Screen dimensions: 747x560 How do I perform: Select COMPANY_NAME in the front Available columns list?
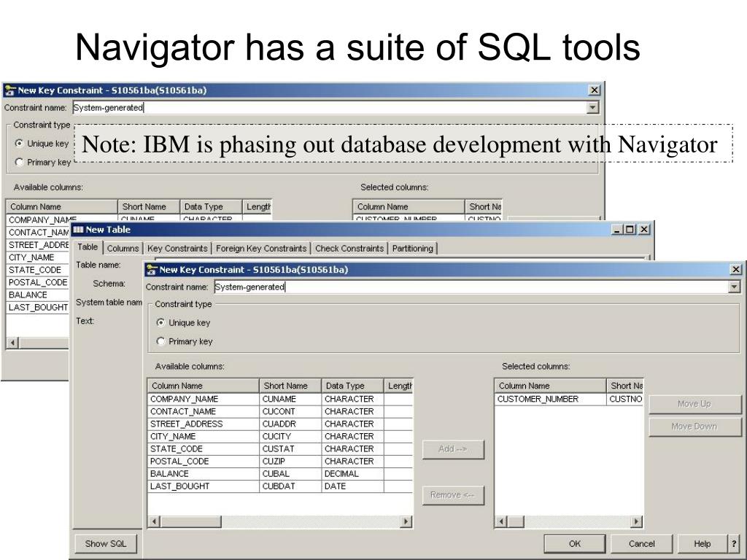(x=279, y=399)
